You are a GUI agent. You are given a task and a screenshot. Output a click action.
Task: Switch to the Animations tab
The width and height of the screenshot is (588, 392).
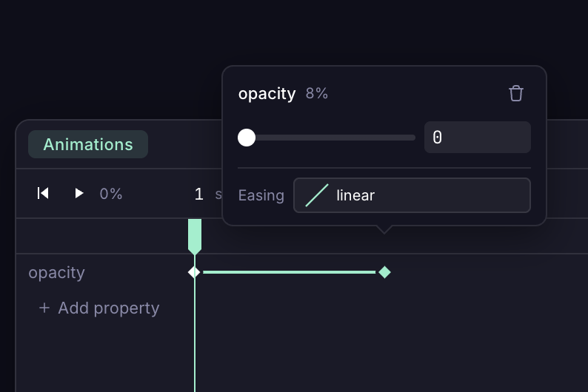click(88, 144)
